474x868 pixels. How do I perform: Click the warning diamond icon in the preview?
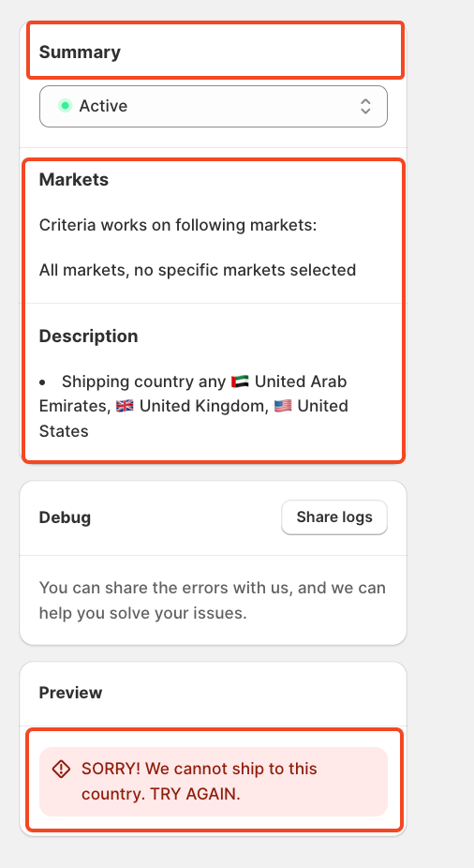point(61,769)
